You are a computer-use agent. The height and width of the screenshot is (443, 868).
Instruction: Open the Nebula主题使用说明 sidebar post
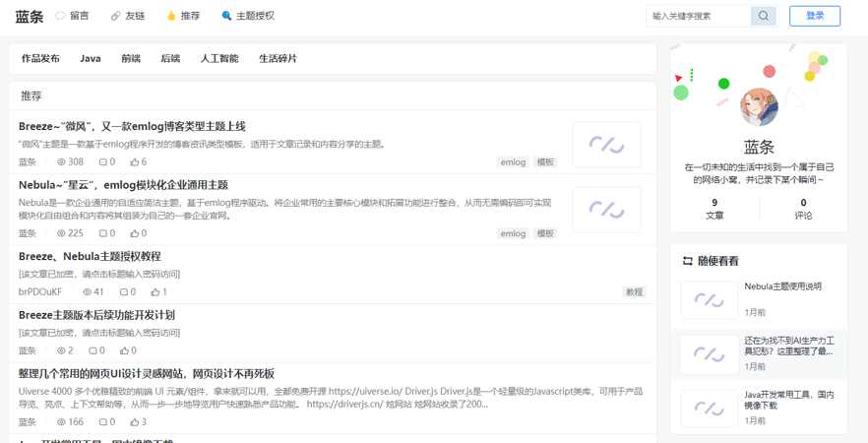tap(782, 286)
